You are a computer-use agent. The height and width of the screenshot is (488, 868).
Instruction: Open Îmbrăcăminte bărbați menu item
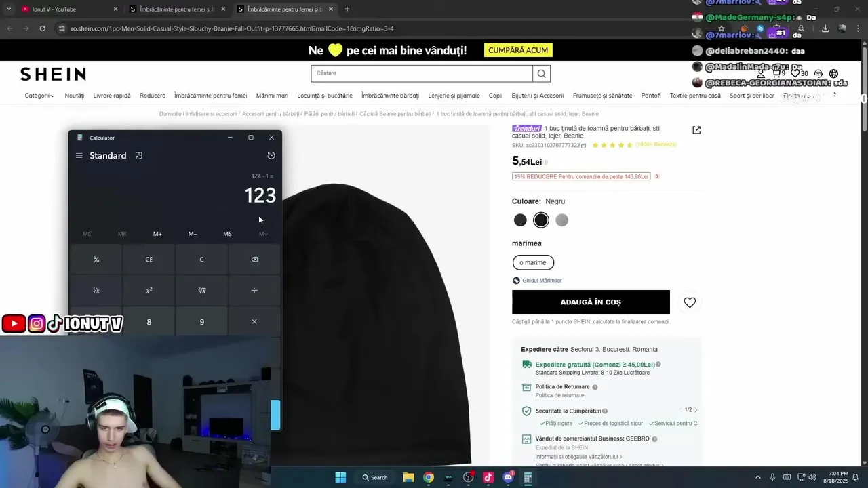390,96
